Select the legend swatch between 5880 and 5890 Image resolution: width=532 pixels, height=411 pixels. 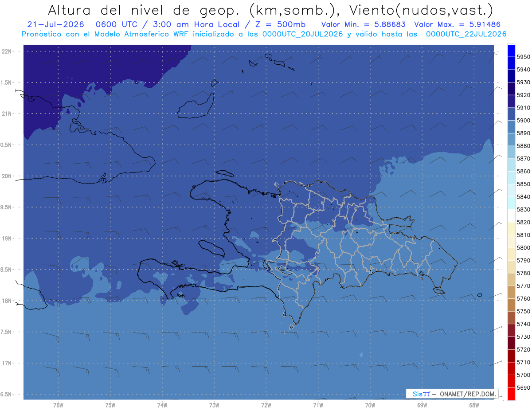(x=511, y=140)
